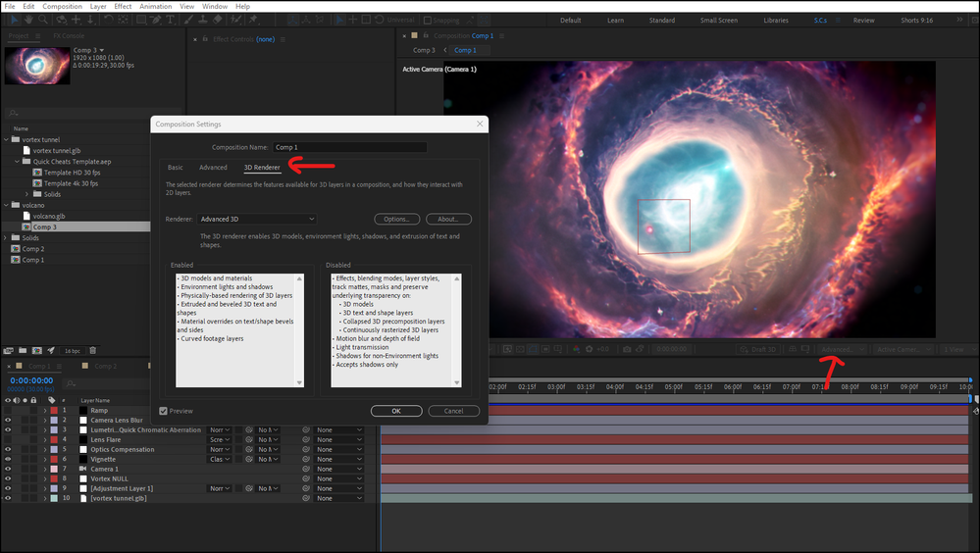The height and width of the screenshot is (553, 980).
Task: Toggle the Preview checkbox in Composition Settings
Action: (163, 411)
